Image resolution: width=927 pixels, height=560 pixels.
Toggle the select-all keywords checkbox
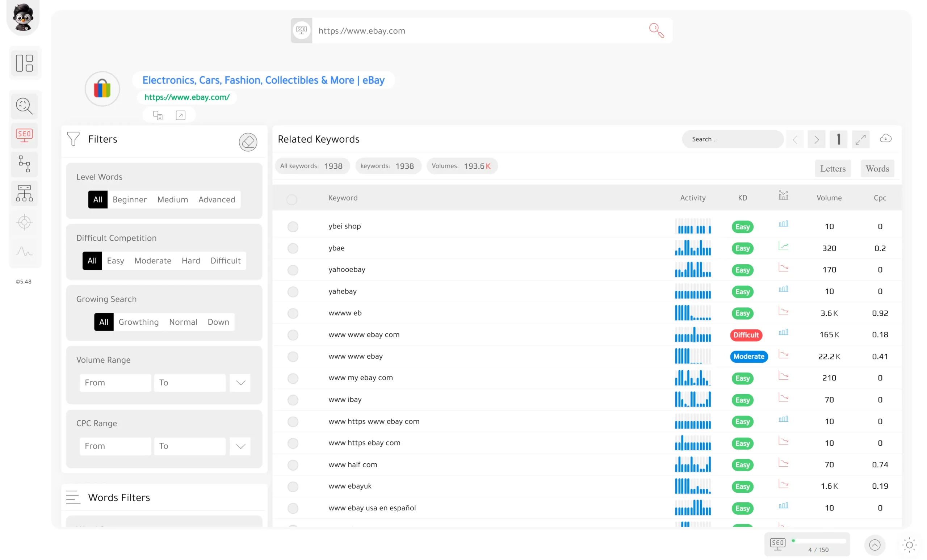(x=291, y=199)
